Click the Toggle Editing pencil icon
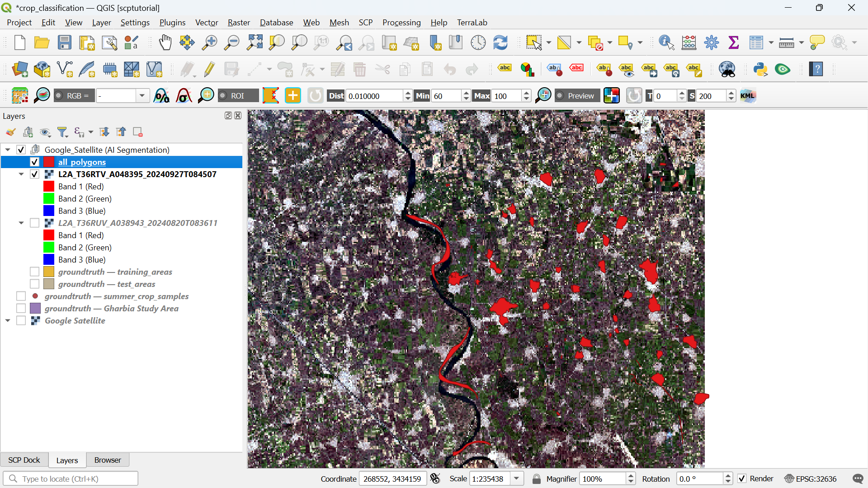 [209, 69]
